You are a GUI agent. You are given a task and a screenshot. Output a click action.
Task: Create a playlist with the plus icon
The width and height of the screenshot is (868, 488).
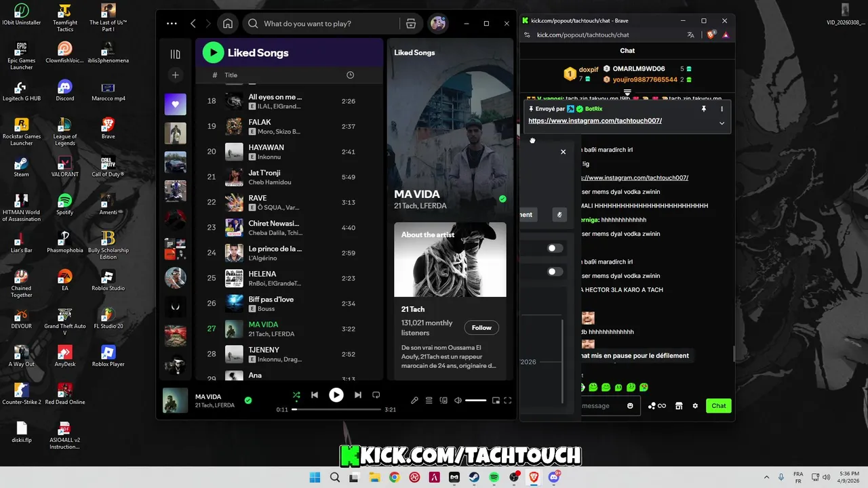coord(175,75)
